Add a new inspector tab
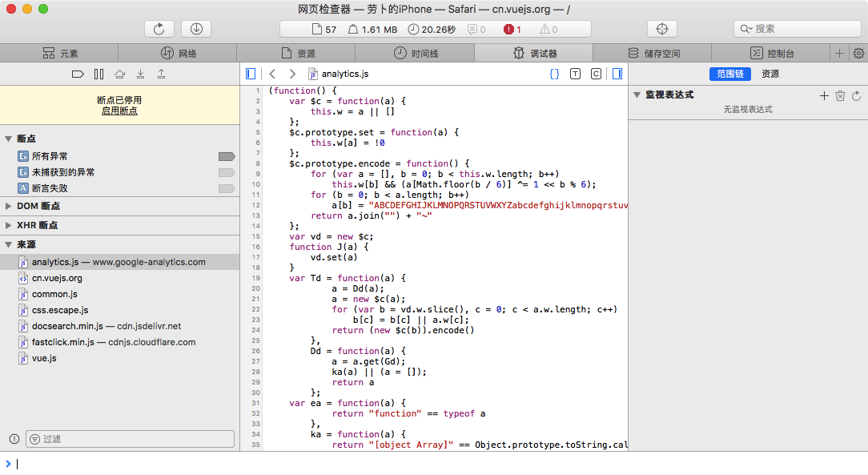This screenshot has width=868, height=475. click(x=839, y=53)
